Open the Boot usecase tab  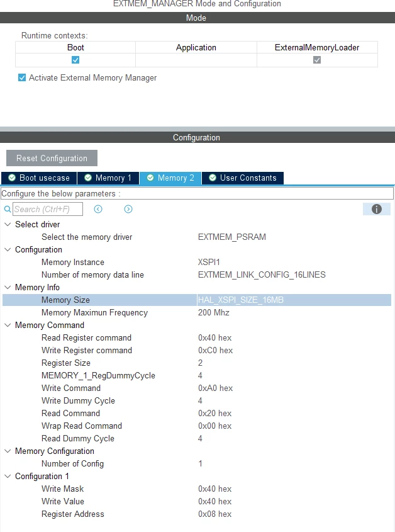(x=39, y=178)
